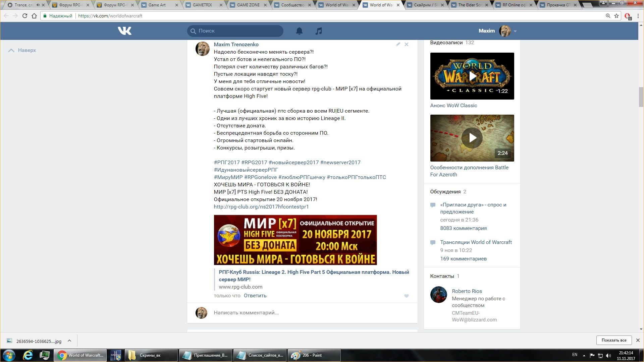Click the page vertical scrollbar thumb
Image resolution: width=644 pixels, height=362 pixels.
coord(641,97)
